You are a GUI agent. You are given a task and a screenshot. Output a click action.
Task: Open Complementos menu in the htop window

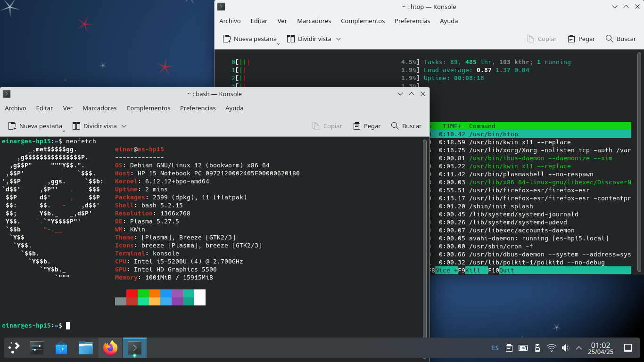(363, 21)
